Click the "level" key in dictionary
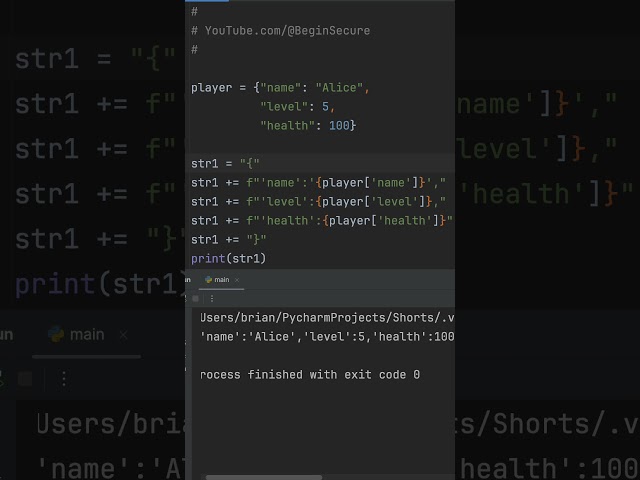This screenshot has height=480, width=640. [x=284, y=107]
